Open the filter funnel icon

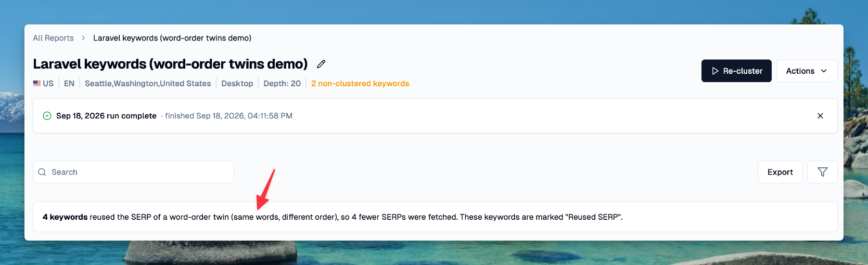822,172
